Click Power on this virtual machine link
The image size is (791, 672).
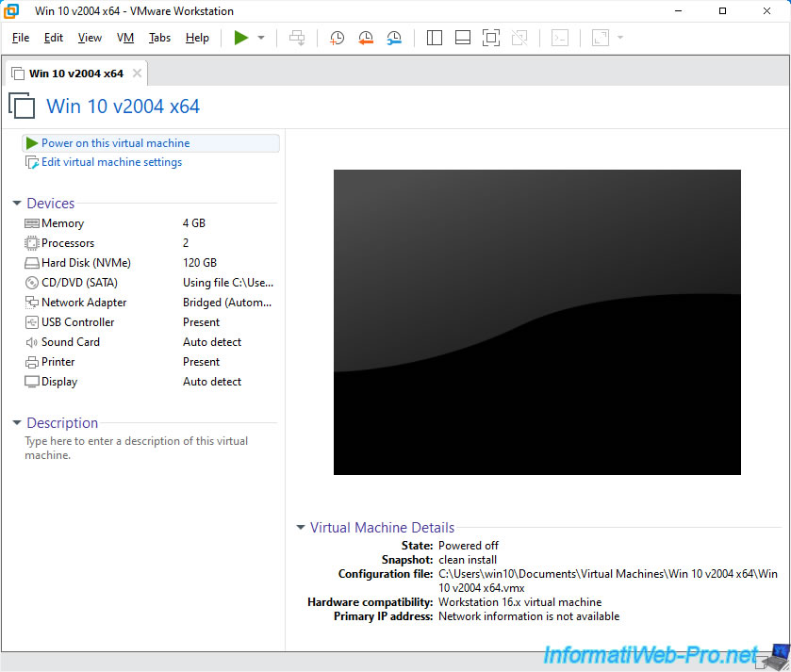tap(116, 143)
